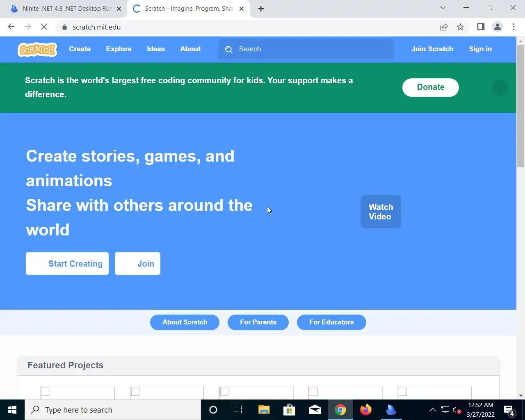Click the Donate button
The image size is (525, 420).
pos(431,87)
